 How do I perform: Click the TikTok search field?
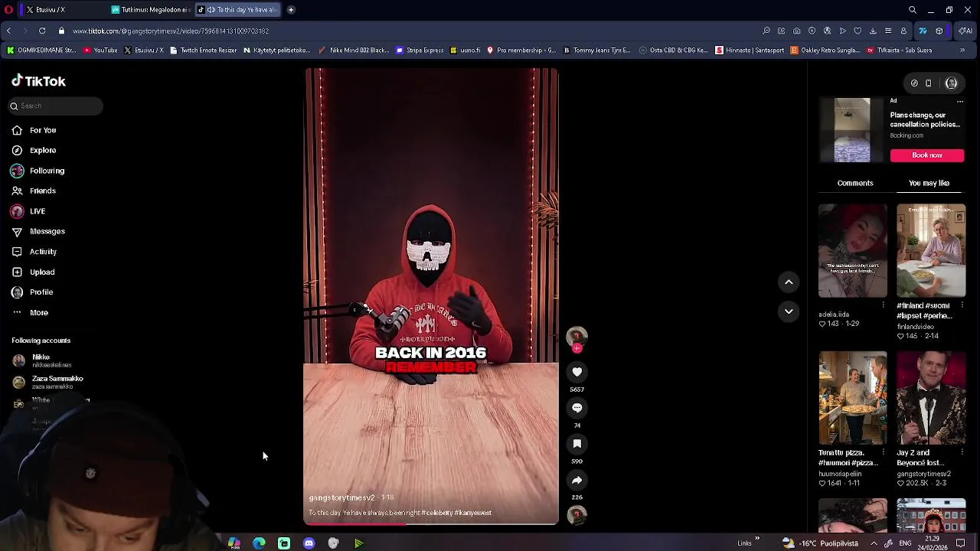56,106
